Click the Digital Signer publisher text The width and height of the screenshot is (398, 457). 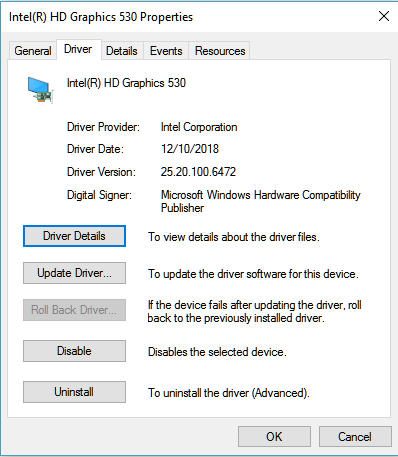261,201
